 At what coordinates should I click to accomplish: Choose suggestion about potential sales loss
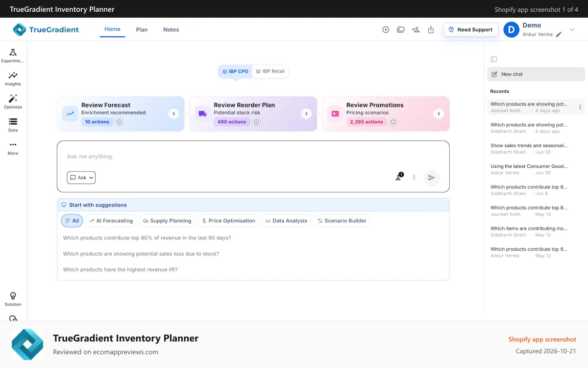pos(141,254)
